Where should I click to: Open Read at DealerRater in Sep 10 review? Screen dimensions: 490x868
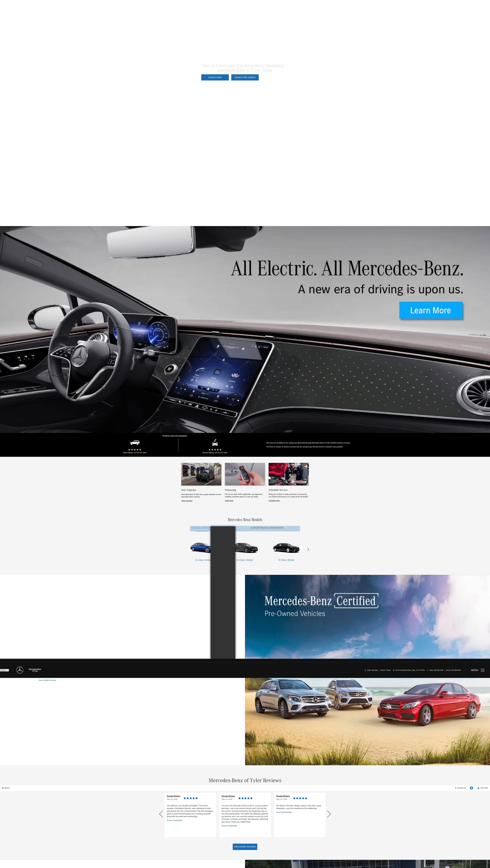[284, 812]
